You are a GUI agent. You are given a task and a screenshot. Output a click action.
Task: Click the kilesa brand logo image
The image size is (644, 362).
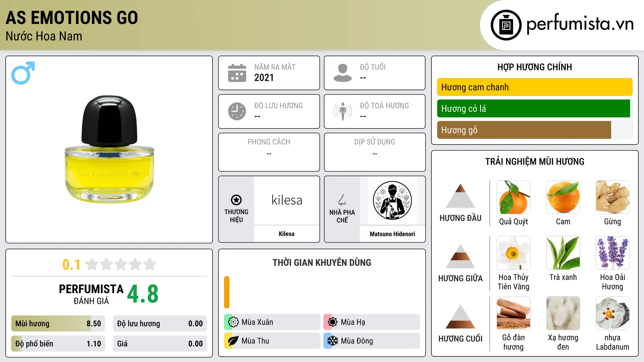pyautogui.click(x=286, y=200)
